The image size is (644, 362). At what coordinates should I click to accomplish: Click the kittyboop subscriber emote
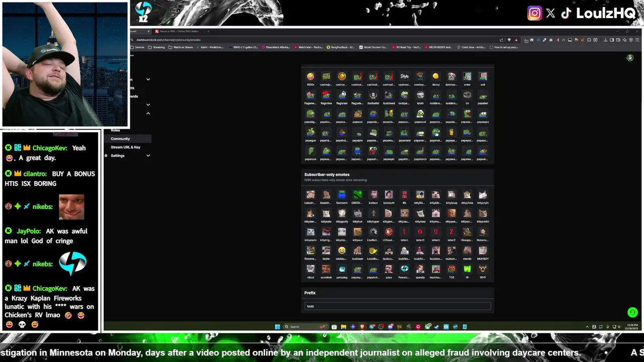(x=451, y=195)
